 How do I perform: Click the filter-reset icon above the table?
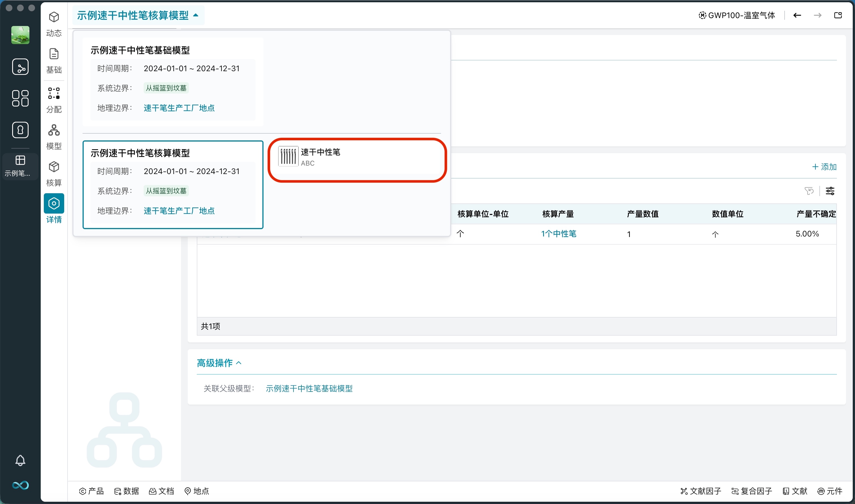click(809, 191)
